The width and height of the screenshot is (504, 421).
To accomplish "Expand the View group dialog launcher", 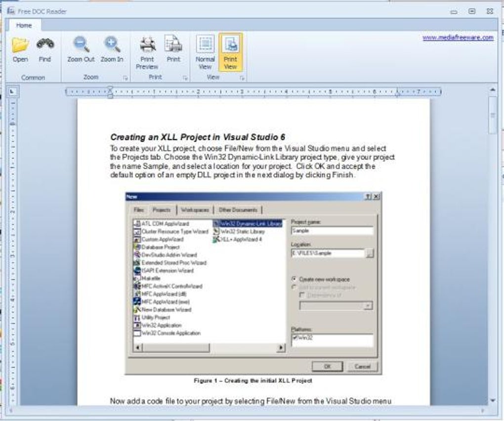I will [242, 78].
